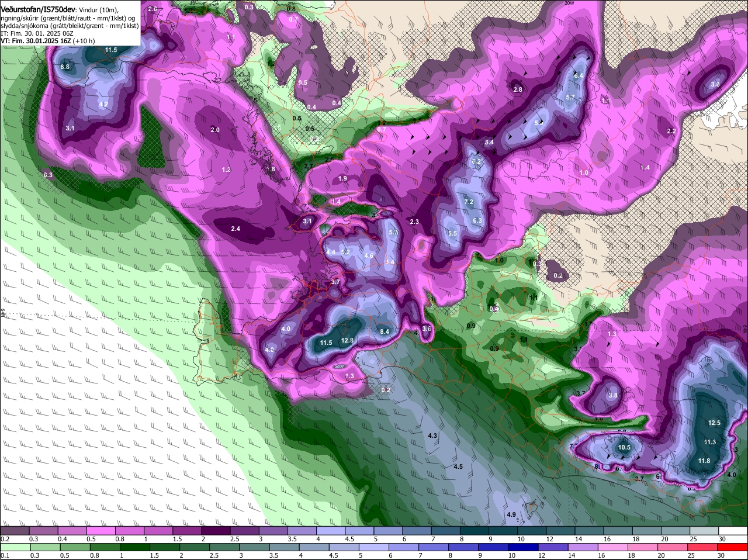Viewport: 748px width, 560px height.
Task: Pick lower legend swatch between 25 and 30
Action: (x=704, y=547)
